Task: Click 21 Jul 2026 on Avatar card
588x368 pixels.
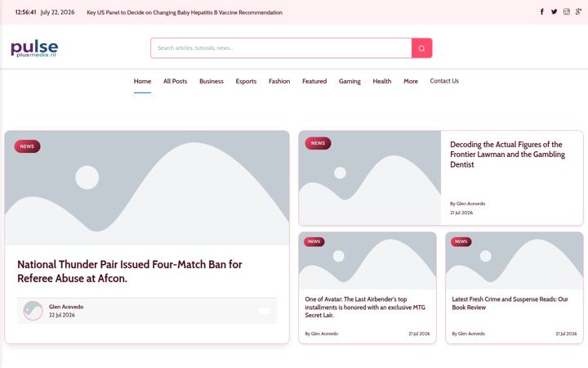Action: (419, 334)
